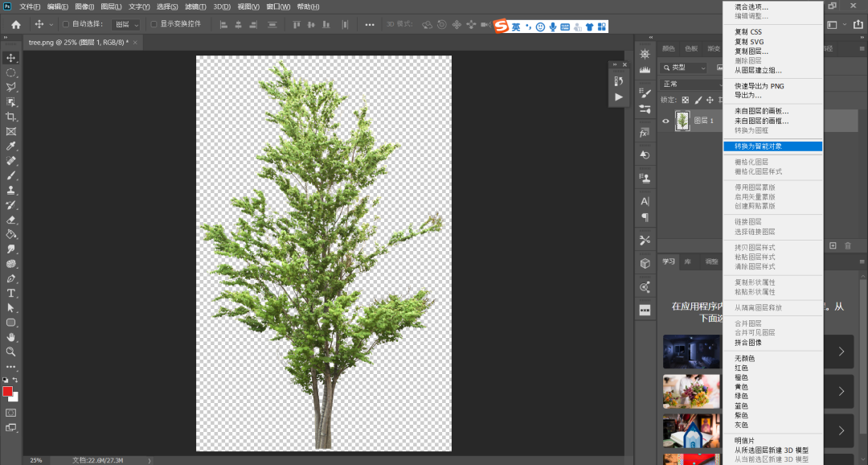Click the Home icon in options bar
This screenshot has height=465, width=868.
(16, 24)
